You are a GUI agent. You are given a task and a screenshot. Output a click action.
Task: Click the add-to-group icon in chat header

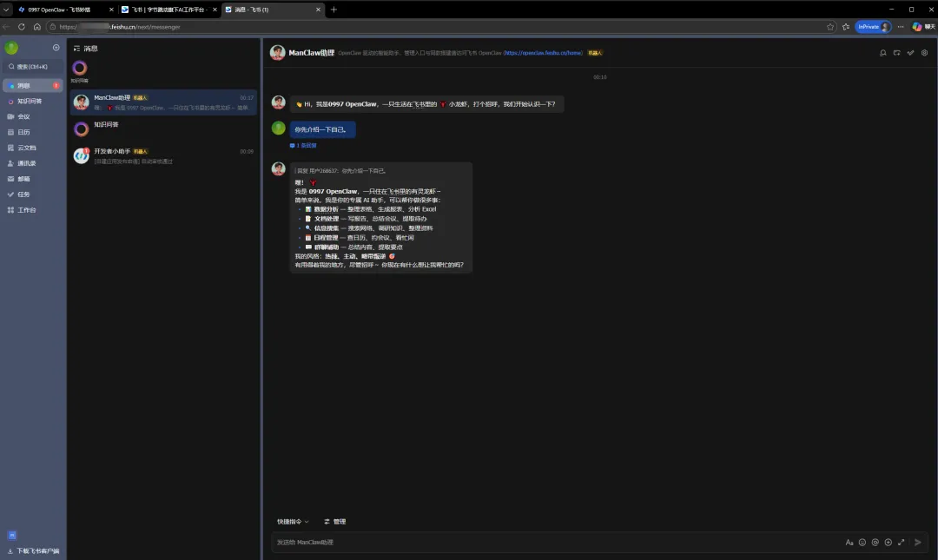pos(896,53)
